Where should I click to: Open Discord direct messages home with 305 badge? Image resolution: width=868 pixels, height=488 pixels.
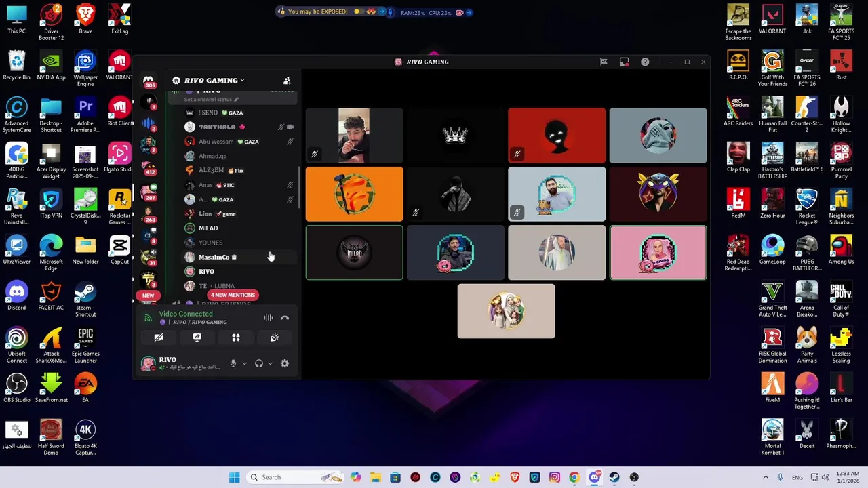tap(148, 81)
